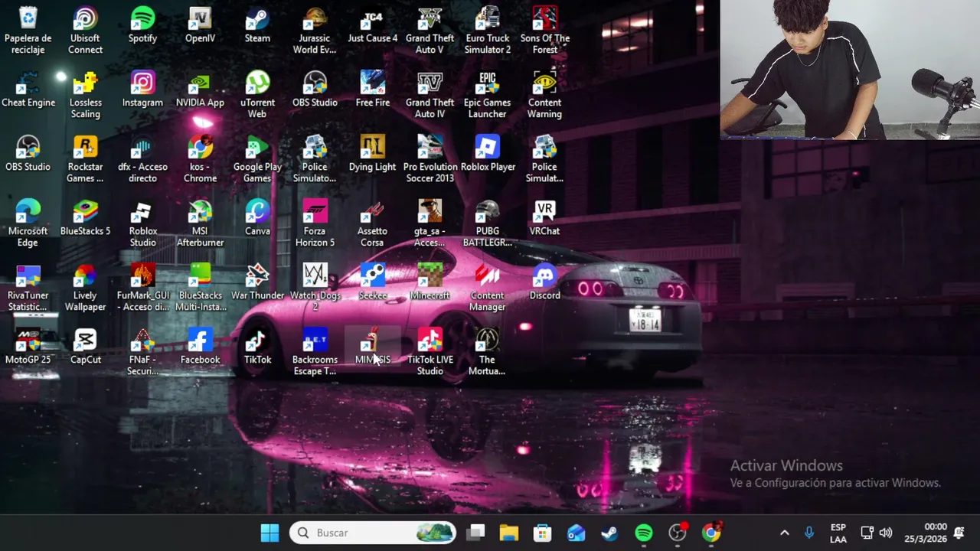Click the Minecraft desktop icon

(x=430, y=282)
